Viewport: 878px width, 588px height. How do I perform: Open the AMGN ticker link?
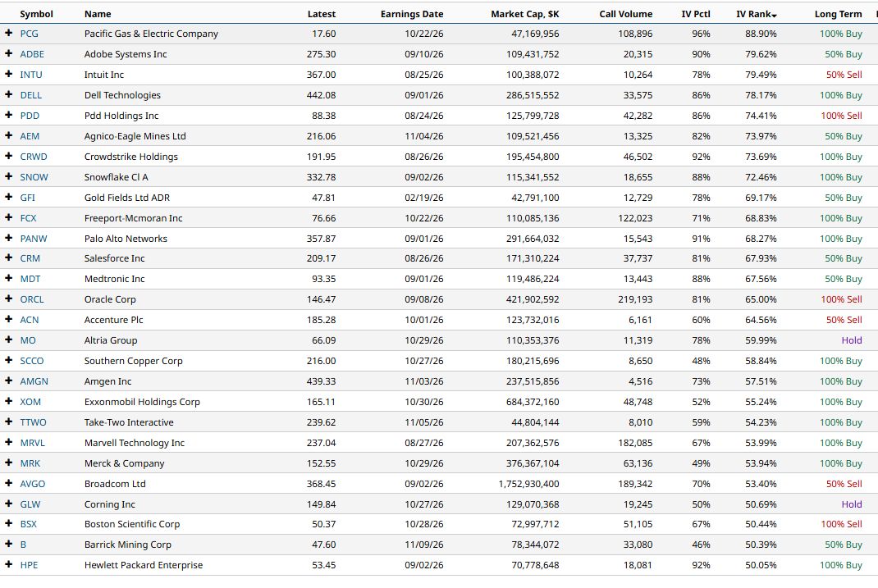(x=34, y=381)
